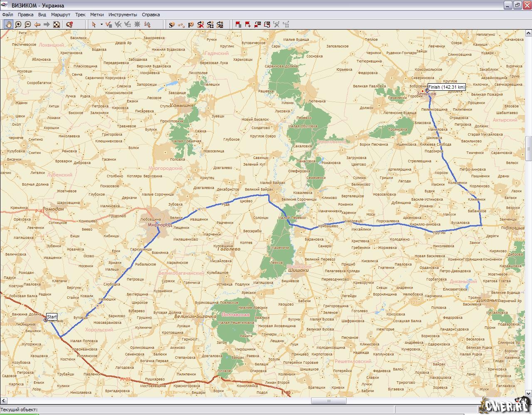
Task: Click the grayed delete track icon
Action: tap(277, 25)
